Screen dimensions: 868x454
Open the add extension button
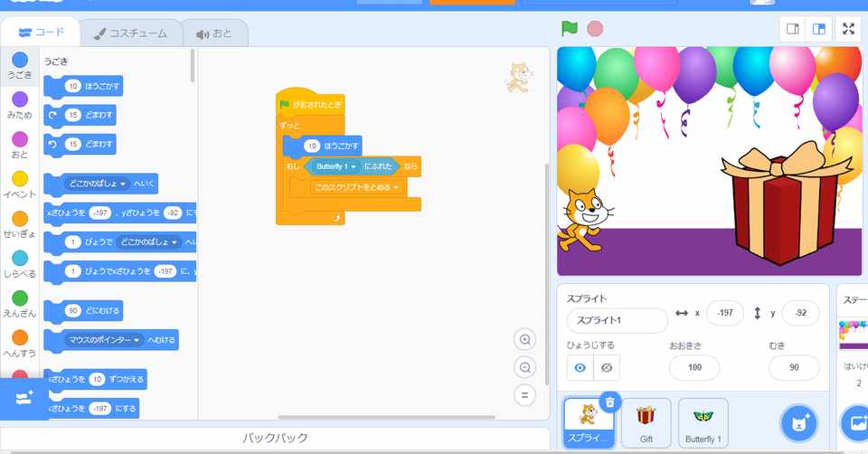coord(24,399)
